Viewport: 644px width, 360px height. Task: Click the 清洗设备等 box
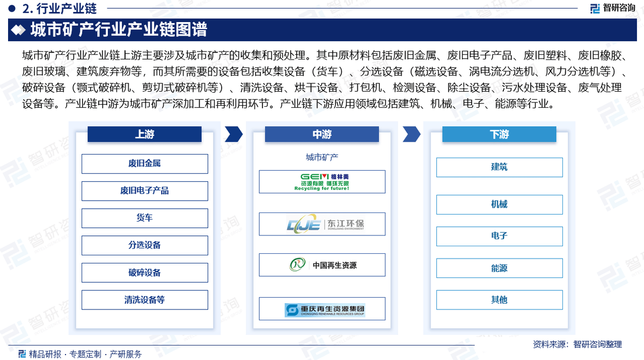pos(144,300)
